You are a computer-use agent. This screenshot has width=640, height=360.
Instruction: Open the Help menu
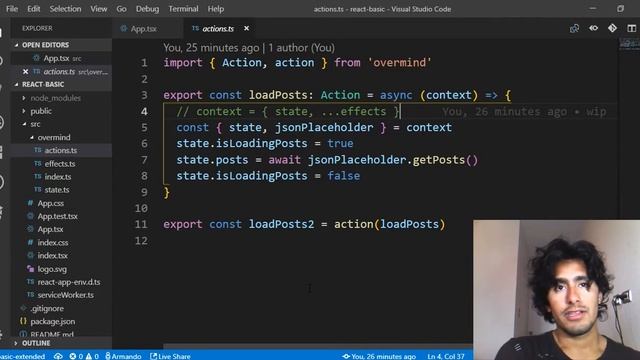[216, 9]
